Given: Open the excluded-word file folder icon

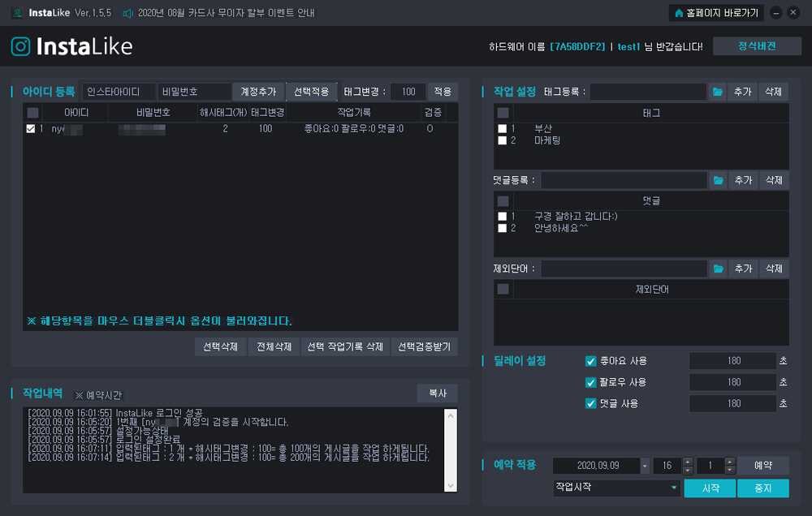Looking at the screenshot, I should (718, 269).
